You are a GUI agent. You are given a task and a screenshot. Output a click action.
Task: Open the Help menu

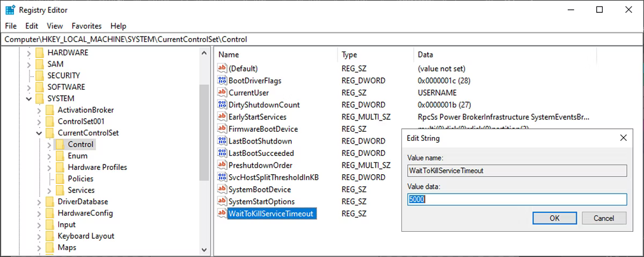click(x=118, y=26)
